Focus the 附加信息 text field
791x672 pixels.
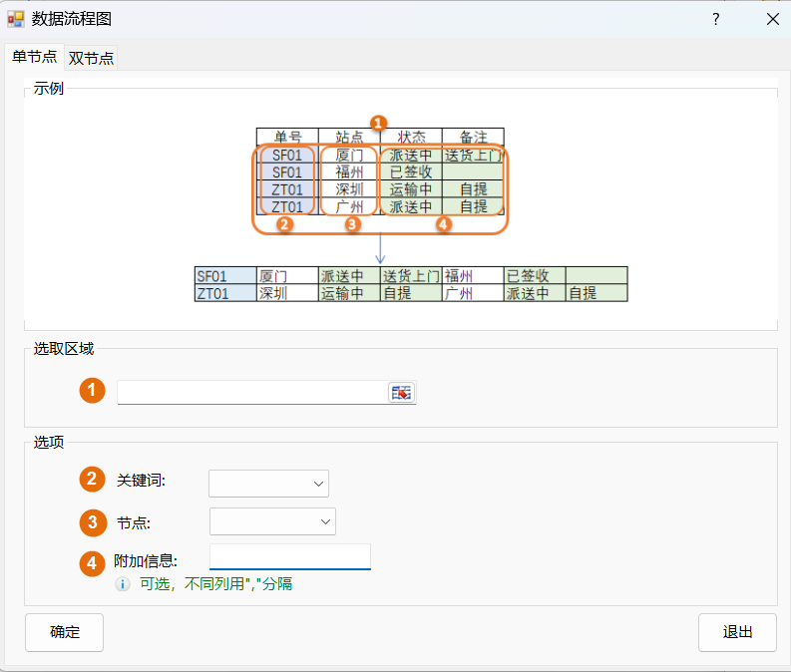pos(290,556)
